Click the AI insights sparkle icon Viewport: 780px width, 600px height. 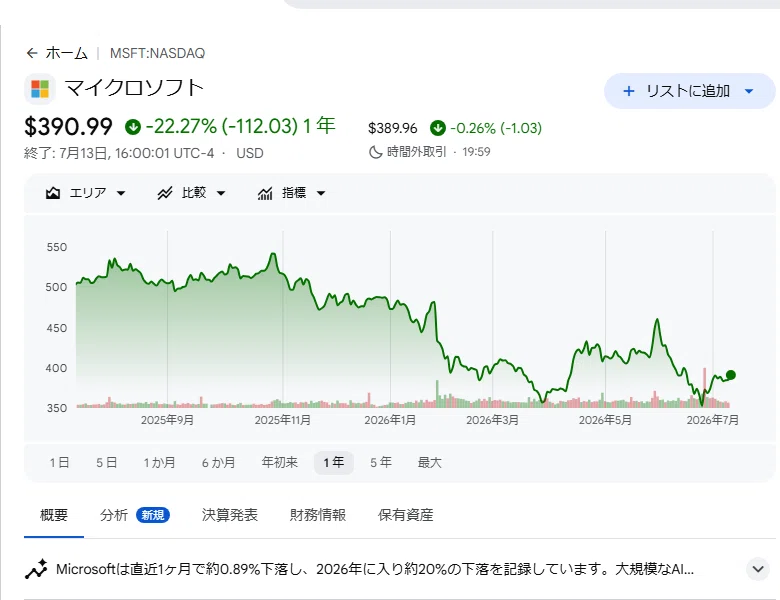pyautogui.click(x=36, y=569)
